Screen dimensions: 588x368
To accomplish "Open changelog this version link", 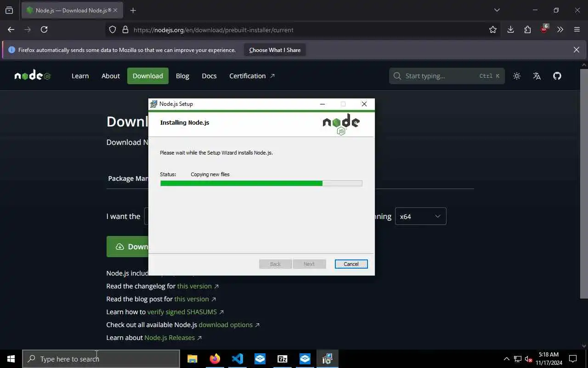I will (x=194, y=286).
